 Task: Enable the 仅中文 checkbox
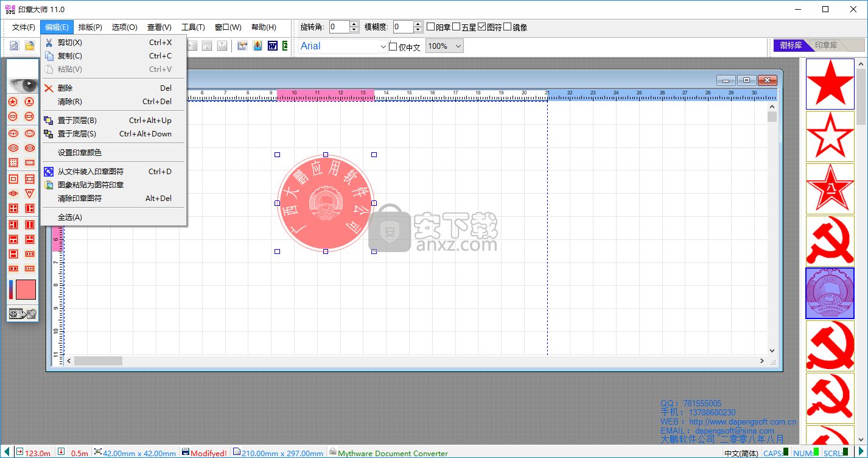click(x=393, y=46)
